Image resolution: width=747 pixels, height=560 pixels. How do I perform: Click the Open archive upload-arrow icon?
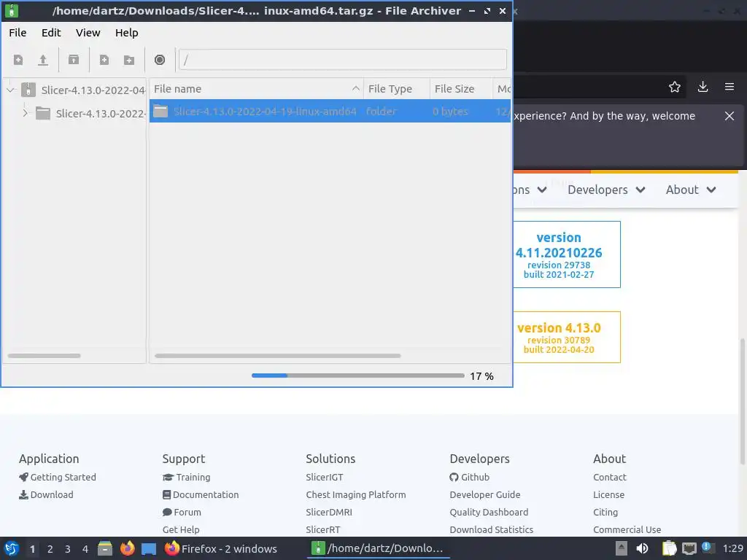pos(43,60)
